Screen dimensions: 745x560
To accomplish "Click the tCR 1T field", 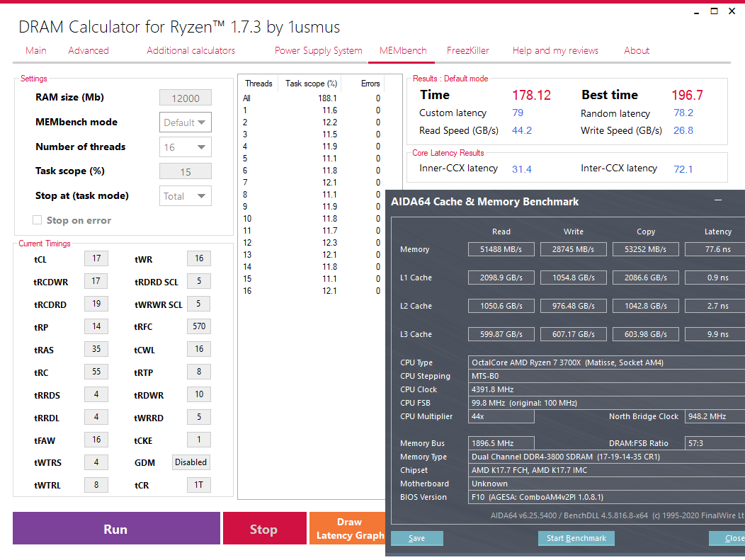I will tap(199, 485).
